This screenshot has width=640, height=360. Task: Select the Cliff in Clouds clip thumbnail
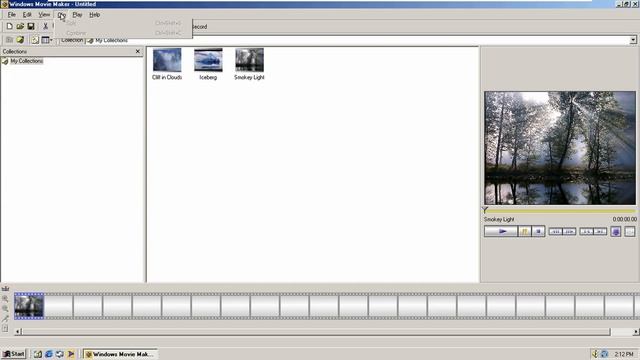[x=167, y=60]
